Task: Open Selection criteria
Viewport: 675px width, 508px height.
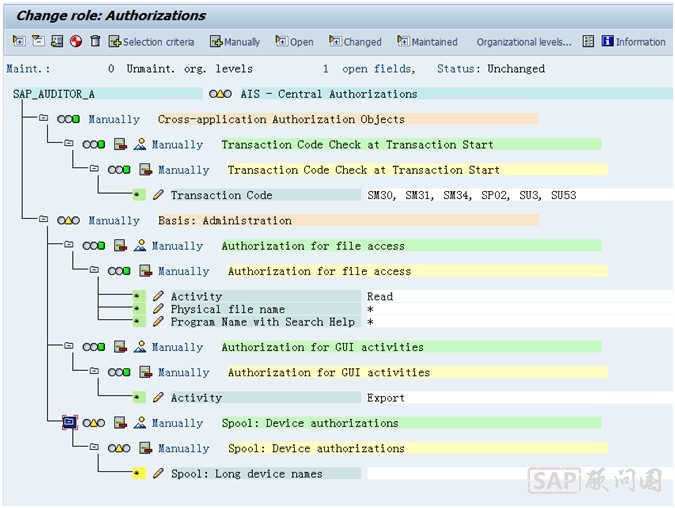Action: pyautogui.click(x=151, y=42)
